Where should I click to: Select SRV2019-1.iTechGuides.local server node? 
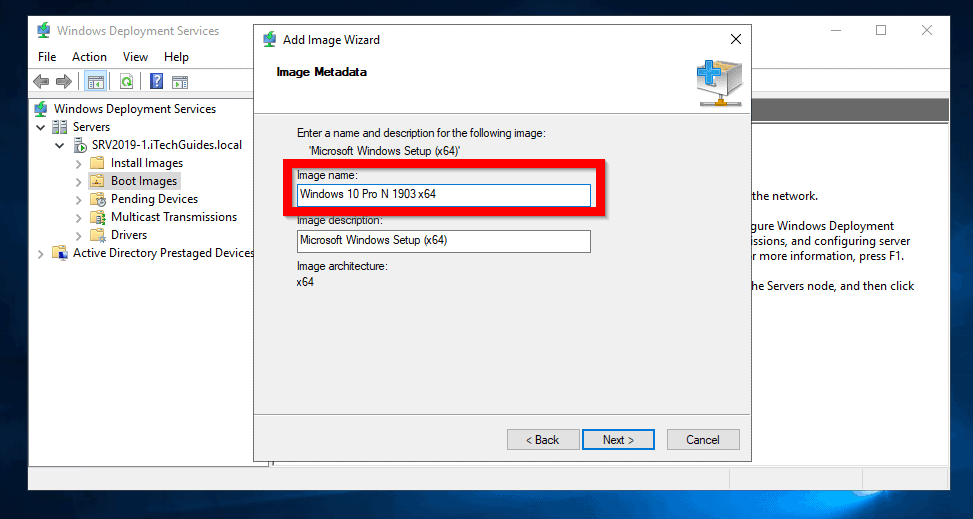pyautogui.click(x=166, y=145)
